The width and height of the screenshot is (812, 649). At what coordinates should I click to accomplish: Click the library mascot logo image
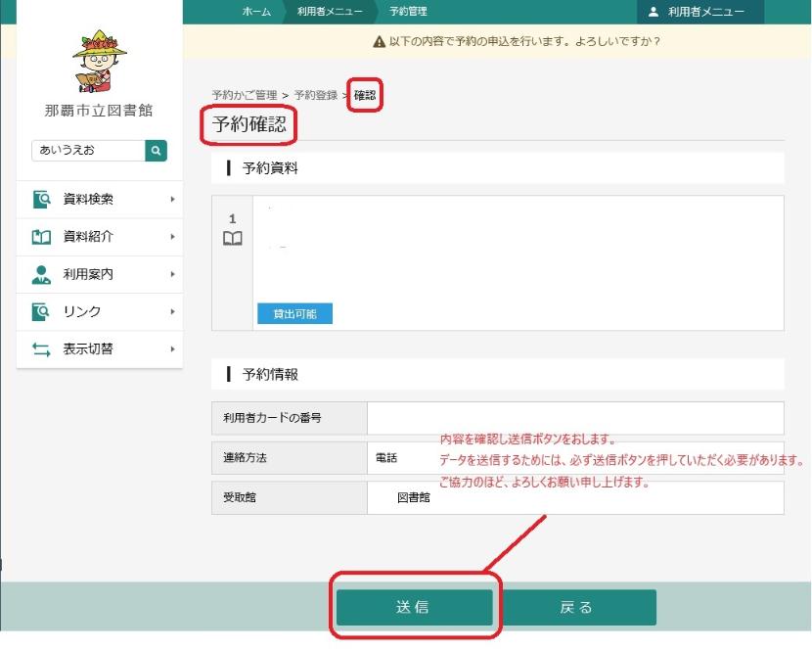pyautogui.click(x=100, y=61)
